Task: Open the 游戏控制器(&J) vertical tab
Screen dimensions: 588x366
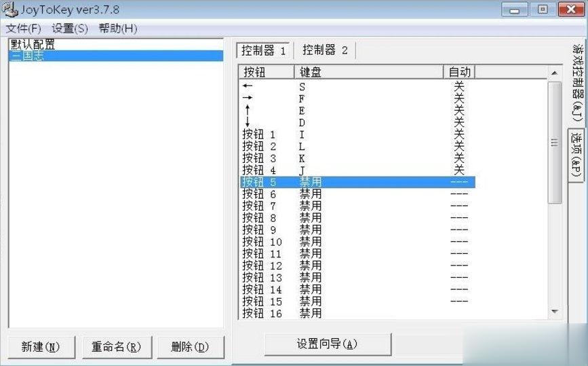Action: (577, 83)
